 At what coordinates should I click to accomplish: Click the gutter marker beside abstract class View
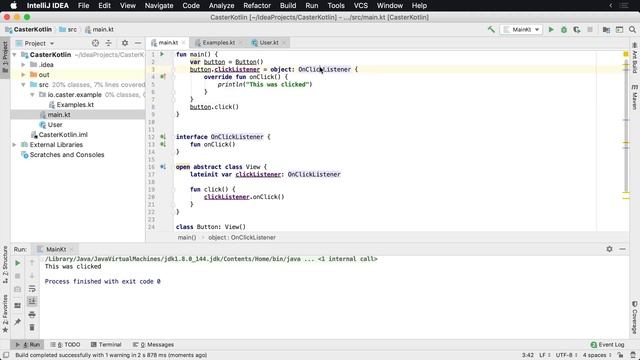163,167
